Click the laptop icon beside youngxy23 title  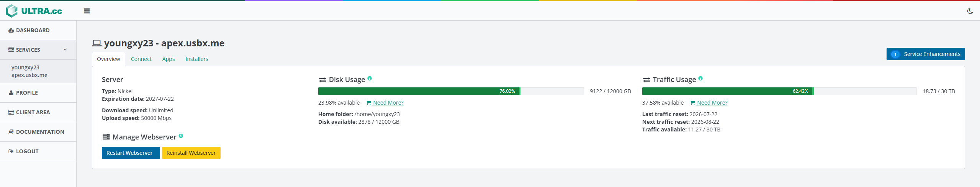point(97,43)
